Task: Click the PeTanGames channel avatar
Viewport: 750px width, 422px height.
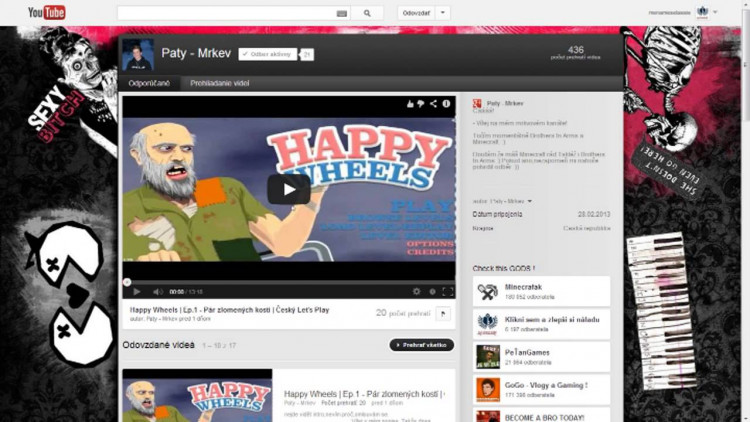Action: (488, 357)
